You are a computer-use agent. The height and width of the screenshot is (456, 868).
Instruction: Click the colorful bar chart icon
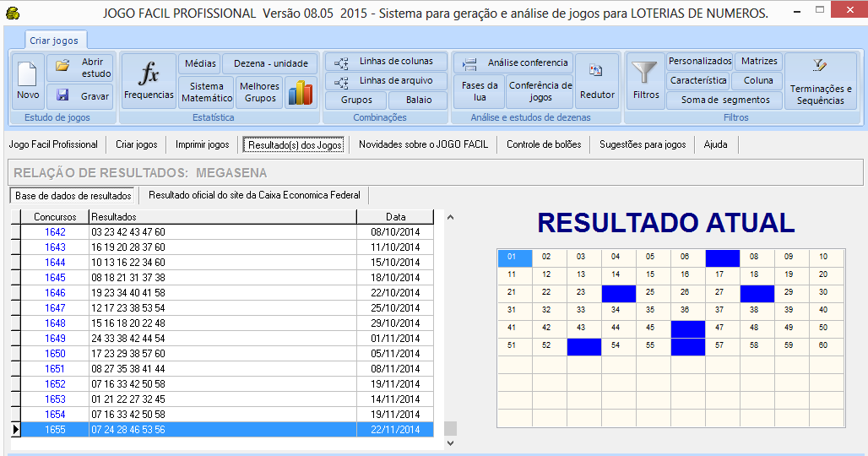coord(300,93)
